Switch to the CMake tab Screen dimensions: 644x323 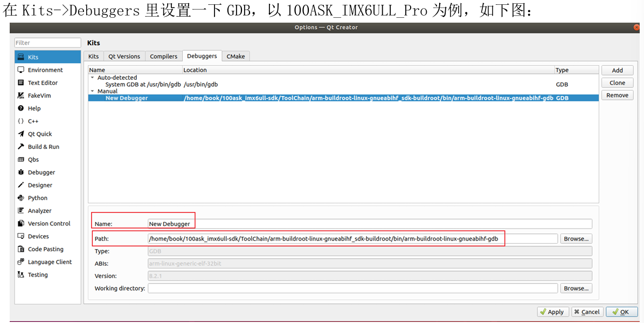click(x=236, y=56)
